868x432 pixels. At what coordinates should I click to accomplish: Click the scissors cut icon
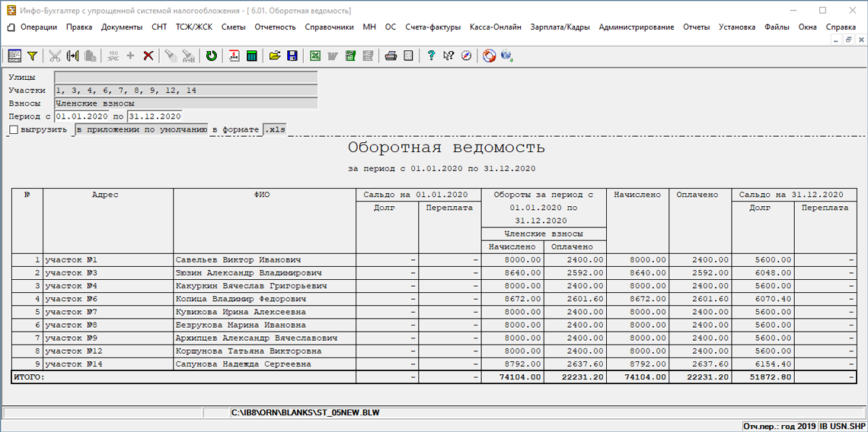[x=55, y=56]
